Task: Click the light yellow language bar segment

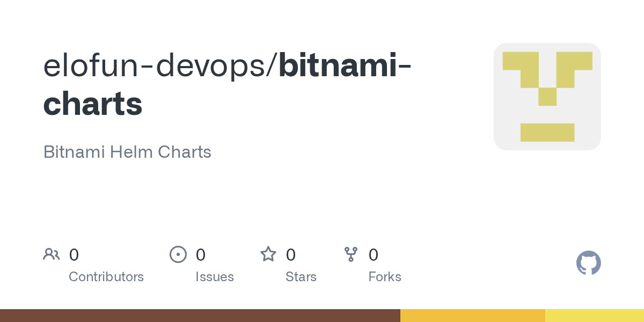Action: click(x=595, y=316)
